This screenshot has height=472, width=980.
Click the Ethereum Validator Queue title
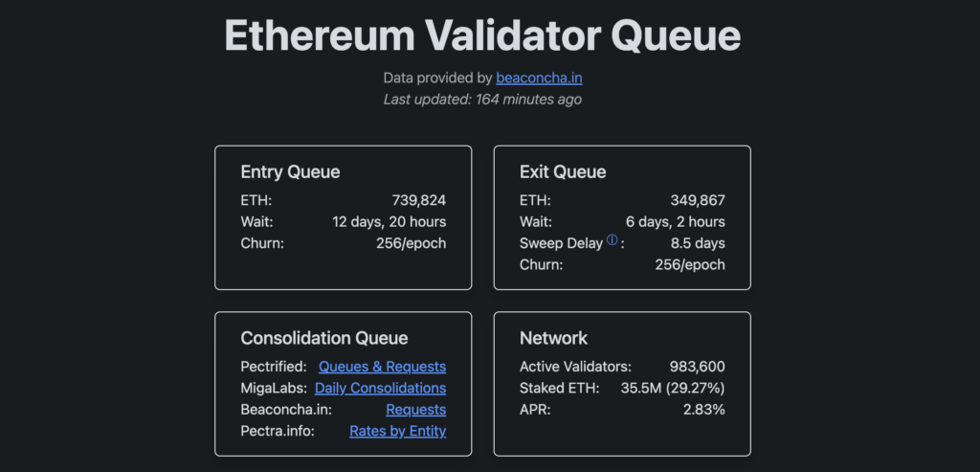pyautogui.click(x=482, y=35)
